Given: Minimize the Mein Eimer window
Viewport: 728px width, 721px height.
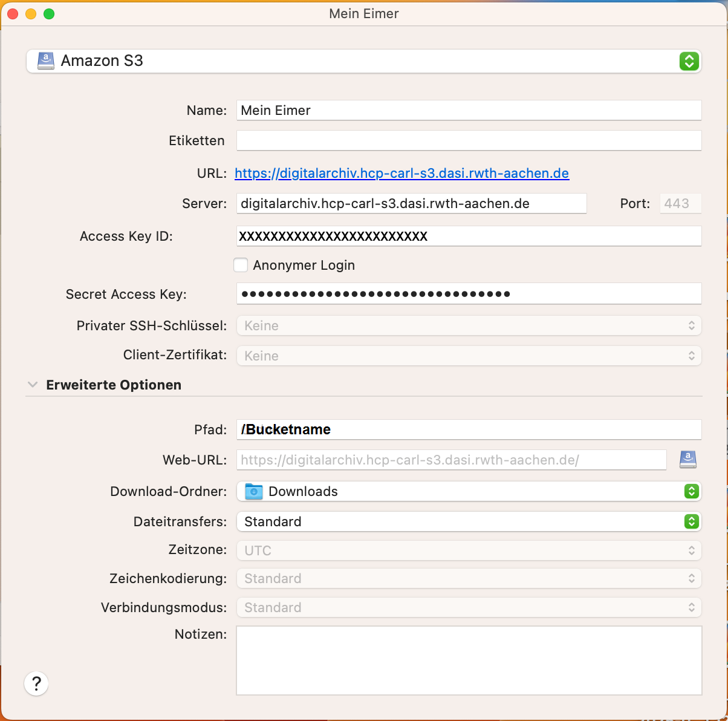Looking at the screenshot, I should click(x=31, y=14).
